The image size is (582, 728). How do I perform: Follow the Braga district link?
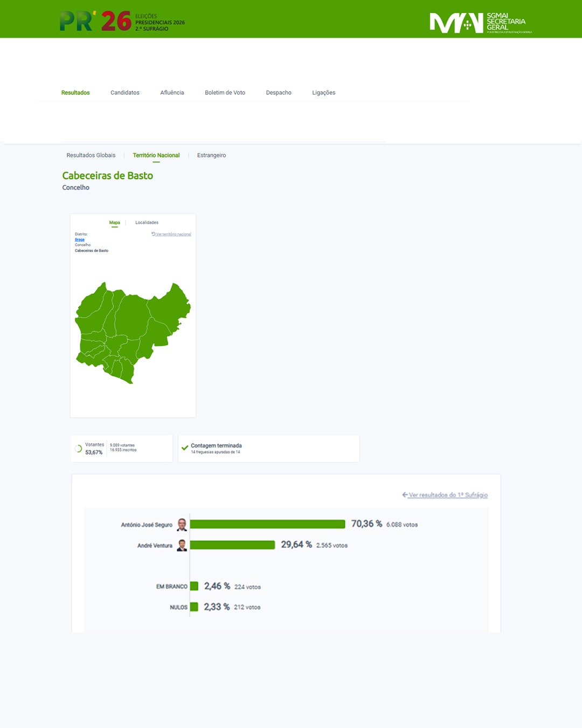pos(80,239)
